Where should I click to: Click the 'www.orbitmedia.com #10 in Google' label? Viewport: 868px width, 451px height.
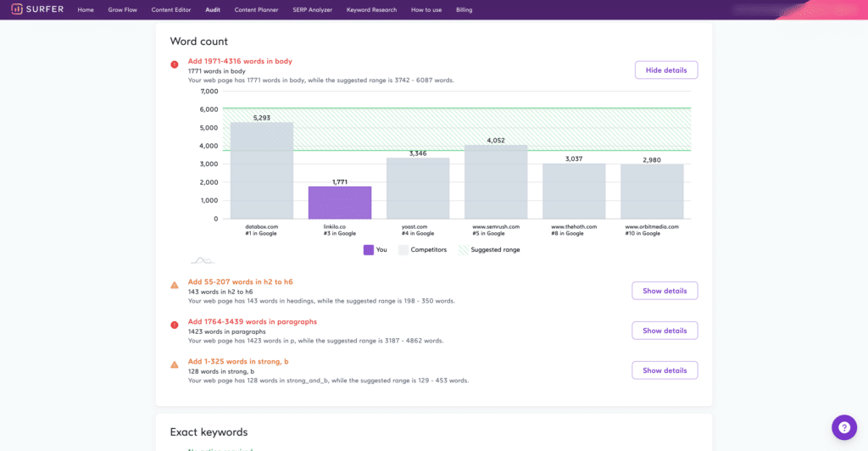click(x=652, y=230)
